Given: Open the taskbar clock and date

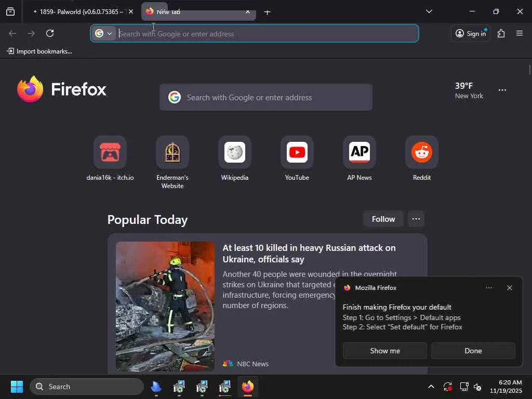Looking at the screenshot, I should click(x=506, y=387).
